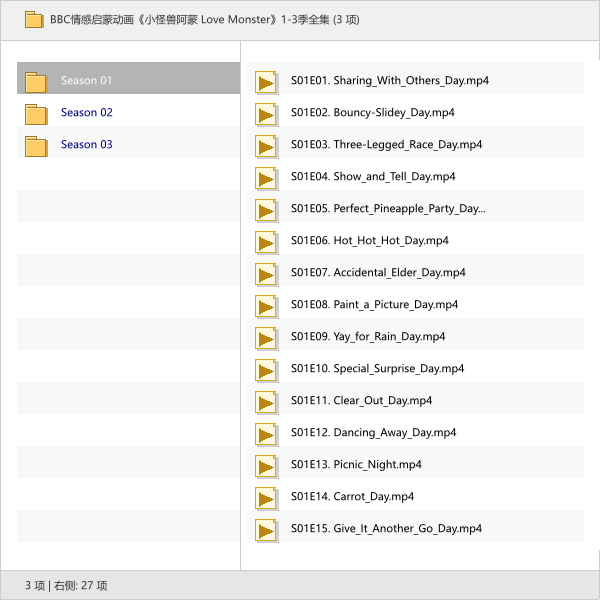This screenshot has width=600, height=600.
Task: Click the Season 01 folder icon
Action: click(37, 81)
